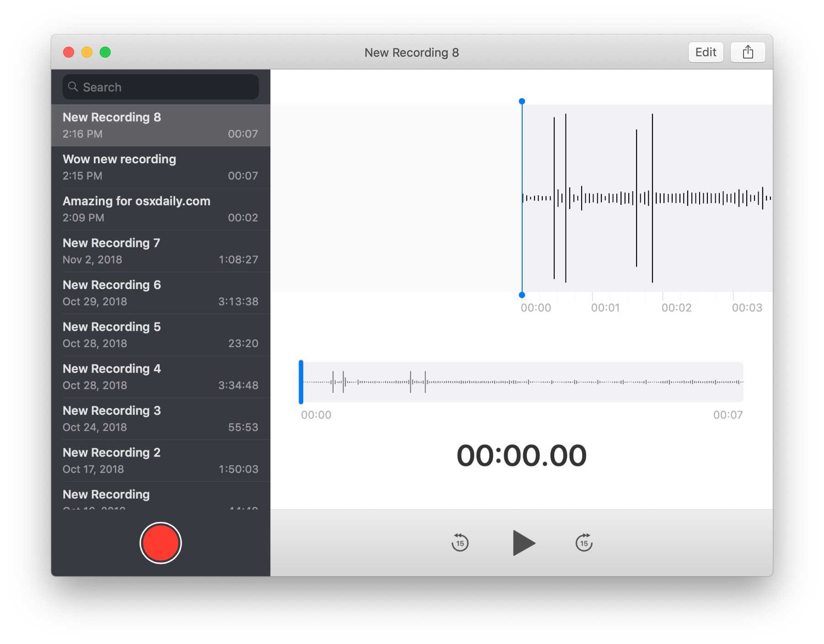Select the bottom New Recording entry
824x644 pixels.
(161, 496)
